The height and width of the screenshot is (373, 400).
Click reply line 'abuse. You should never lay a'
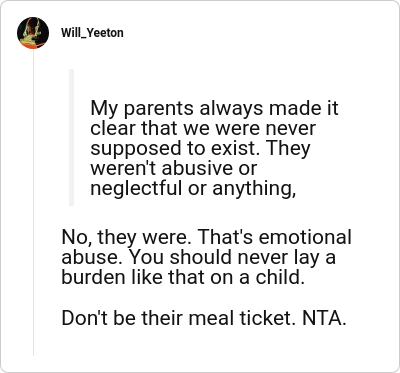point(198,257)
